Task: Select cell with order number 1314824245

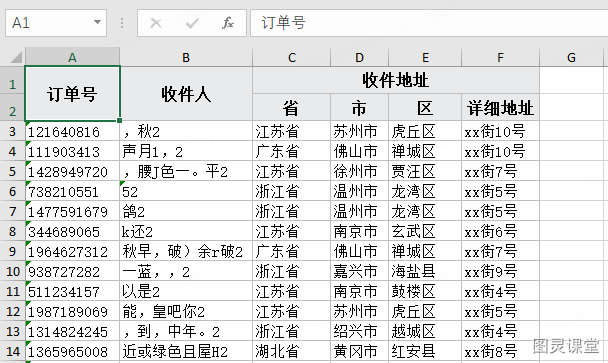Action: [x=73, y=331]
